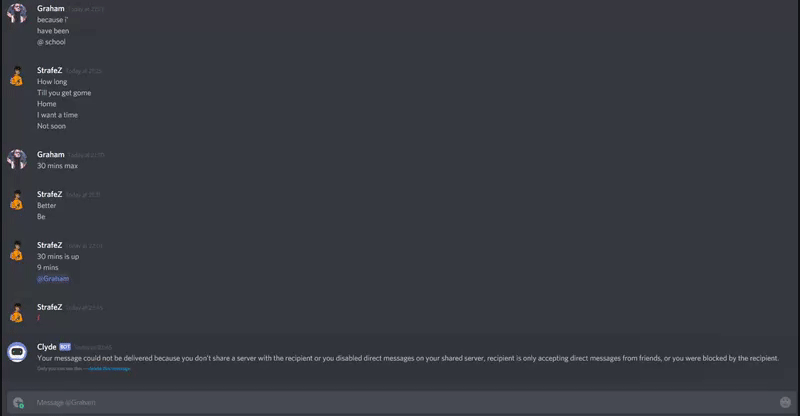Click the upload attachment icon in message bar
Viewport: 800px width, 416px height.
click(18, 403)
